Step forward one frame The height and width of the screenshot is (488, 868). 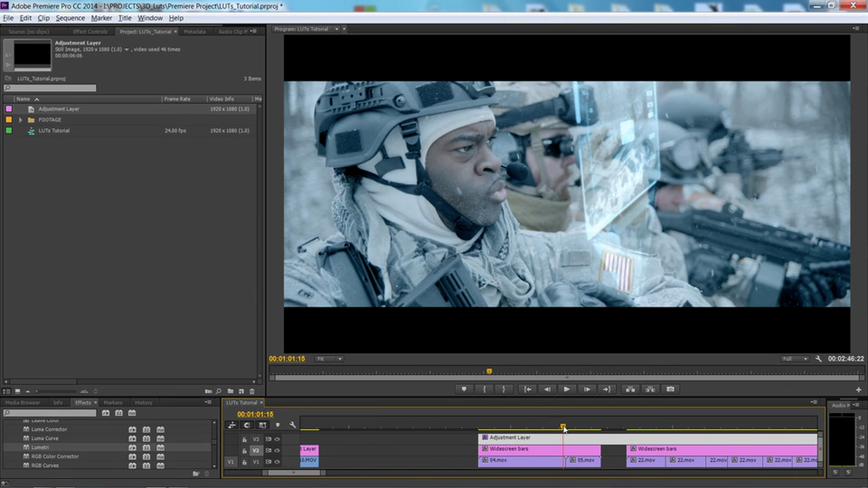[587, 389]
